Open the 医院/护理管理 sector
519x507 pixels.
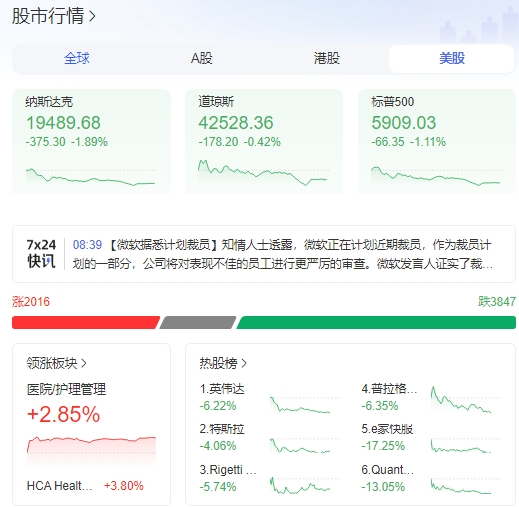[66, 389]
